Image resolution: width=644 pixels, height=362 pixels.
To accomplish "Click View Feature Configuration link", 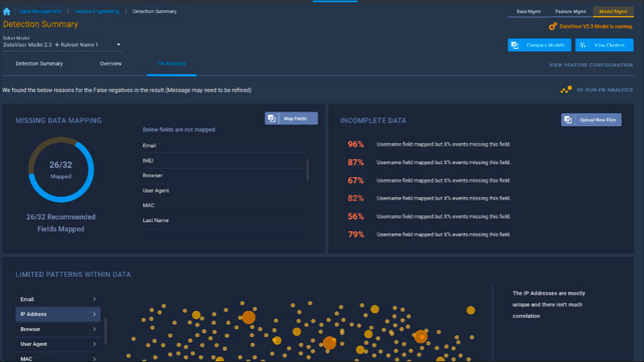I will coord(591,65).
